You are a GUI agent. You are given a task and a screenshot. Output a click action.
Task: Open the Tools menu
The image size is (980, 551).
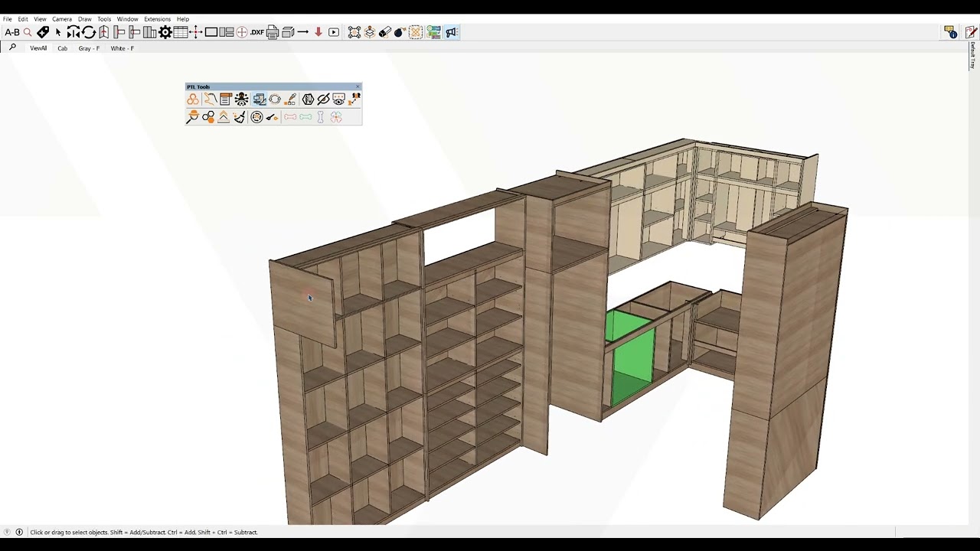click(x=104, y=19)
